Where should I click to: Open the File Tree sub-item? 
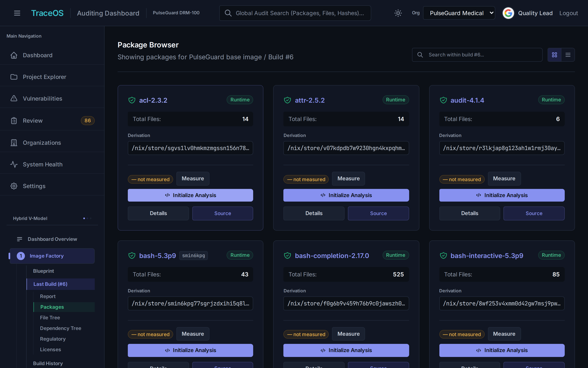tap(50, 318)
